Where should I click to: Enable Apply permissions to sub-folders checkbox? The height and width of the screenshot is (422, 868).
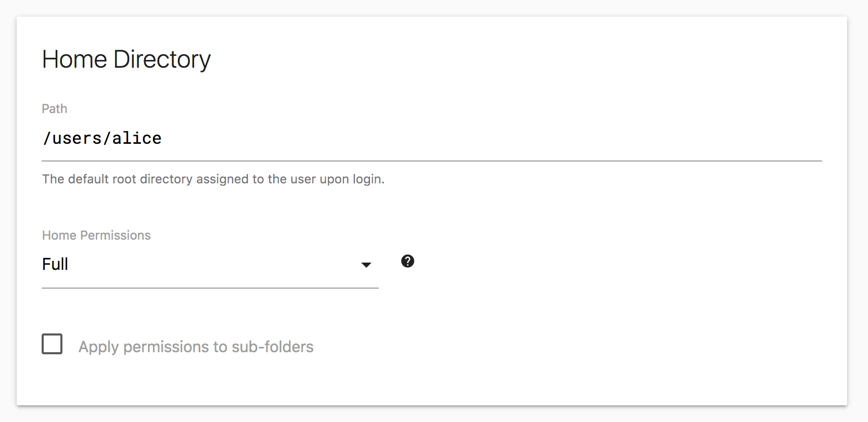click(52, 344)
